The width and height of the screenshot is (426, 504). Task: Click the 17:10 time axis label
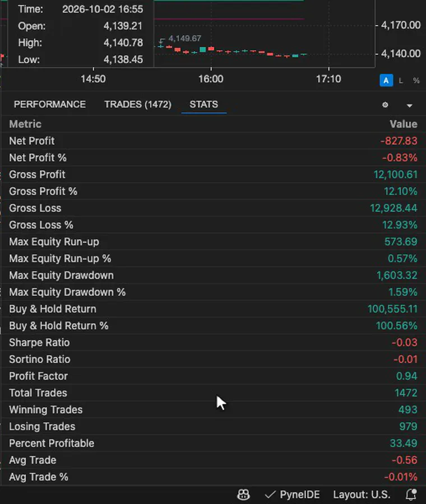pos(328,79)
